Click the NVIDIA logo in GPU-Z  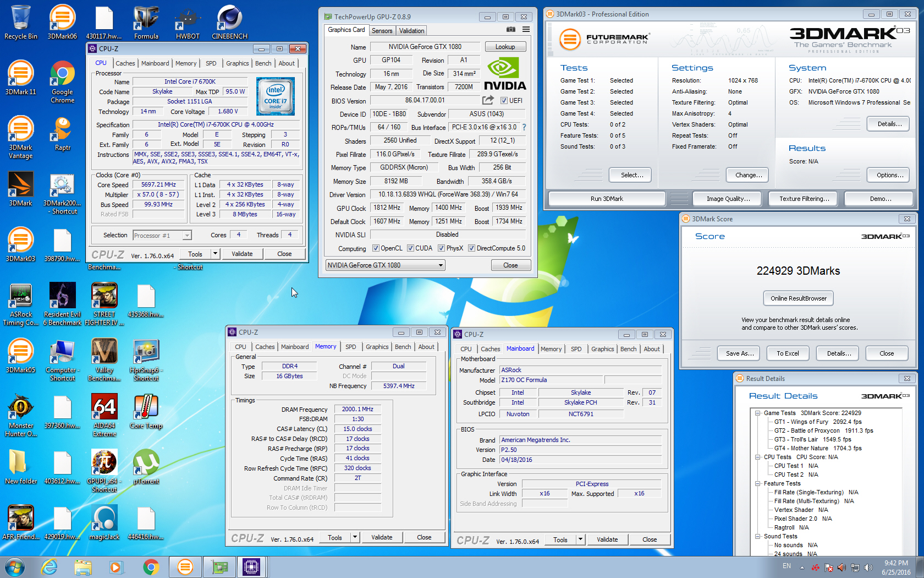[x=505, y=75]
